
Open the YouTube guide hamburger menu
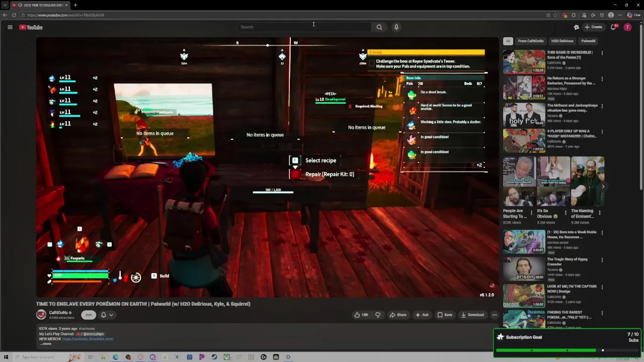click(x=10, y=27)
